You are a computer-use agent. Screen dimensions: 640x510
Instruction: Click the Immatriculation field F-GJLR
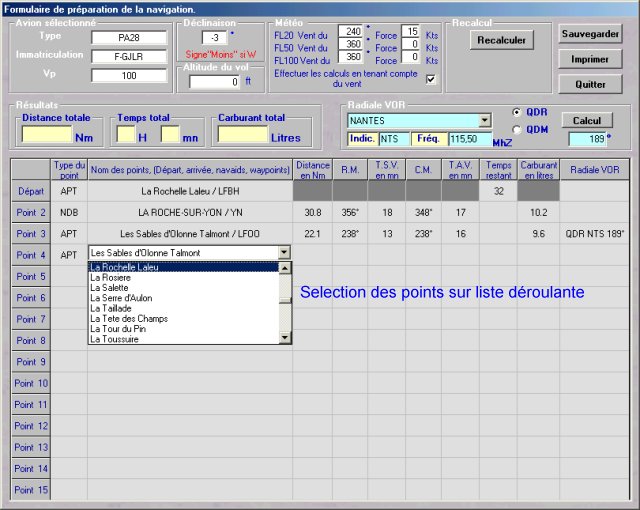(129, 56)
